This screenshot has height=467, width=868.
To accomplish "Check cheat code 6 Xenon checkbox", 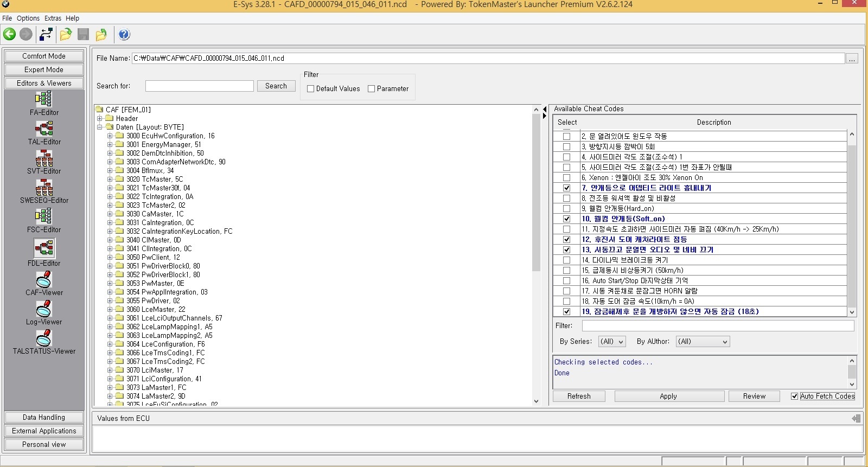I will [566, 177].
